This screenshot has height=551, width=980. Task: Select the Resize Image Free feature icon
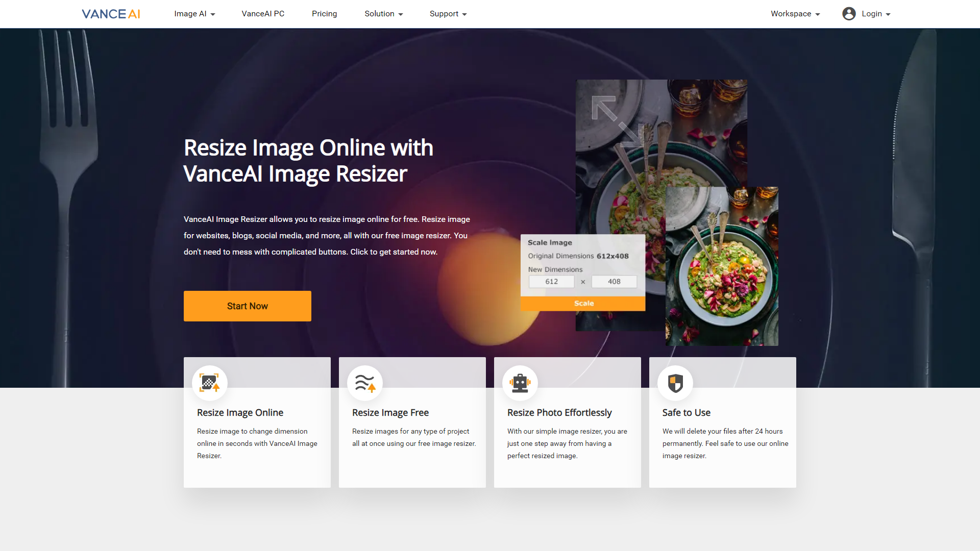tap(364, 383)
